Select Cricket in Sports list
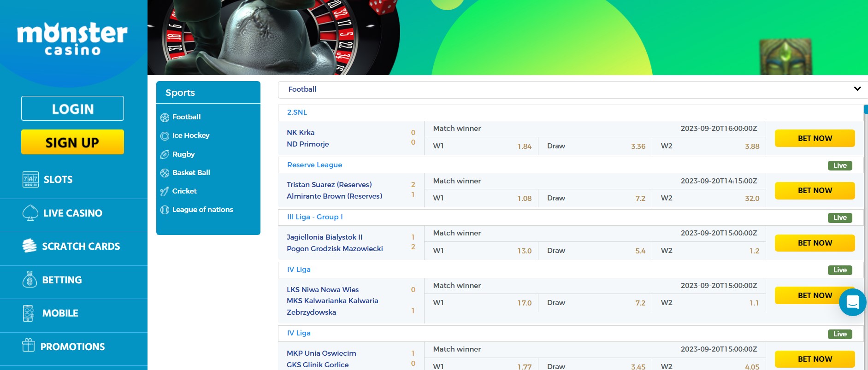 pyautogui.click(x=184, y=191)
